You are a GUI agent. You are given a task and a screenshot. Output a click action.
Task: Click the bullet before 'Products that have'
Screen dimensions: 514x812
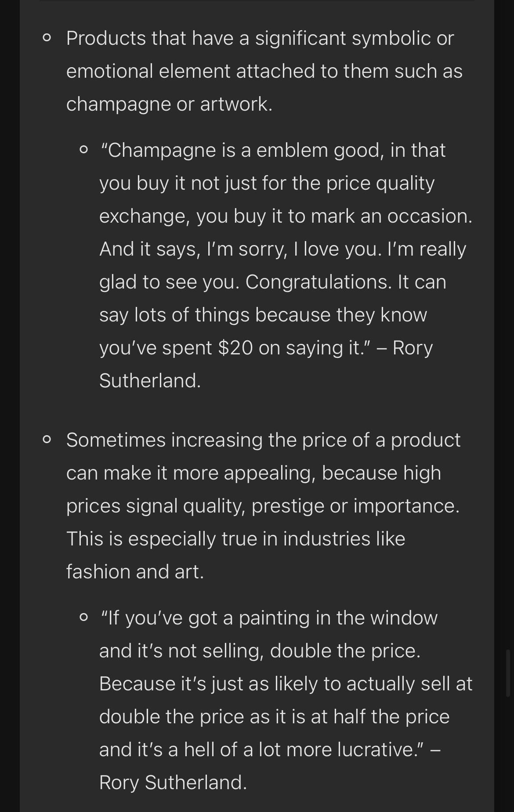click(47, 38)
